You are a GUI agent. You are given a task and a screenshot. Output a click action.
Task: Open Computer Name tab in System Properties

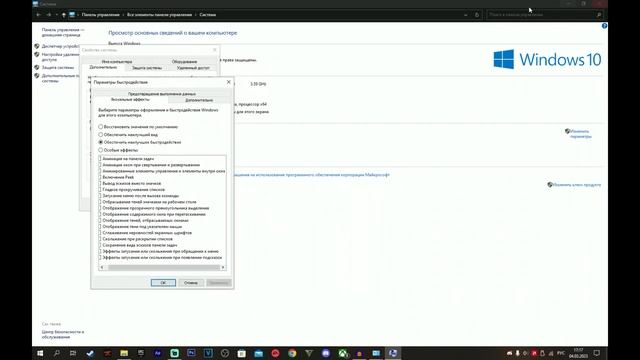point(117,62)
